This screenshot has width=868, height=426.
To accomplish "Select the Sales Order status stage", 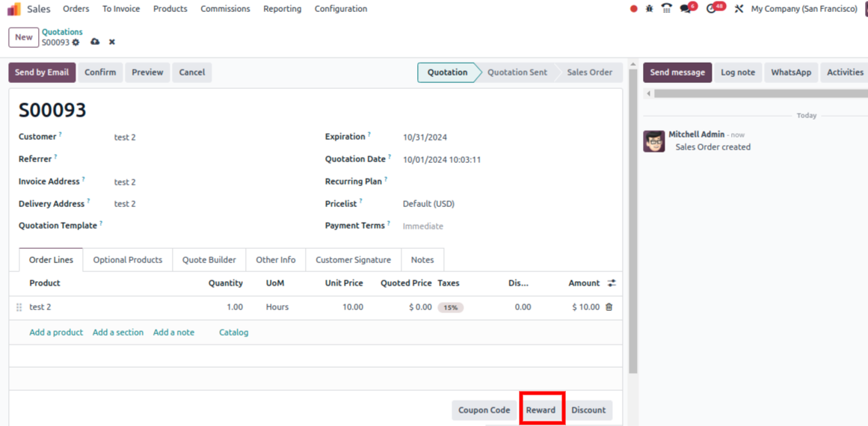I will (x=590, y=72).
